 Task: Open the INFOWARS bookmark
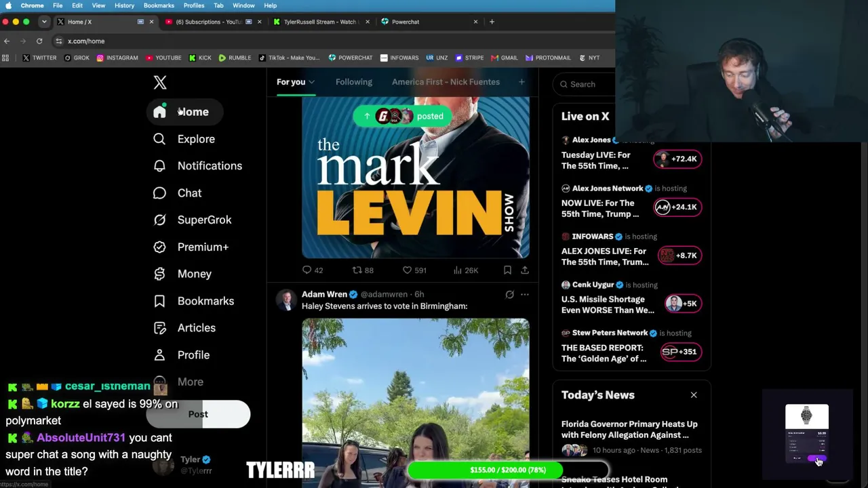[399, 58]
